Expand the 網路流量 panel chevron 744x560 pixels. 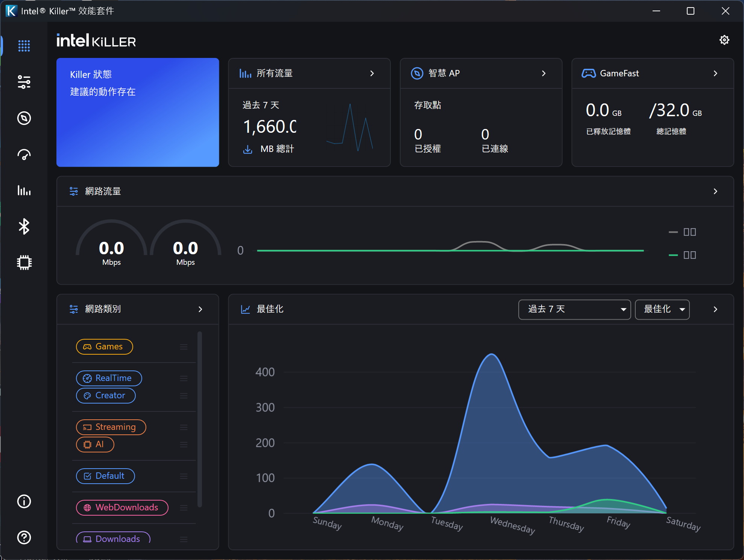[x=715, y=191]
